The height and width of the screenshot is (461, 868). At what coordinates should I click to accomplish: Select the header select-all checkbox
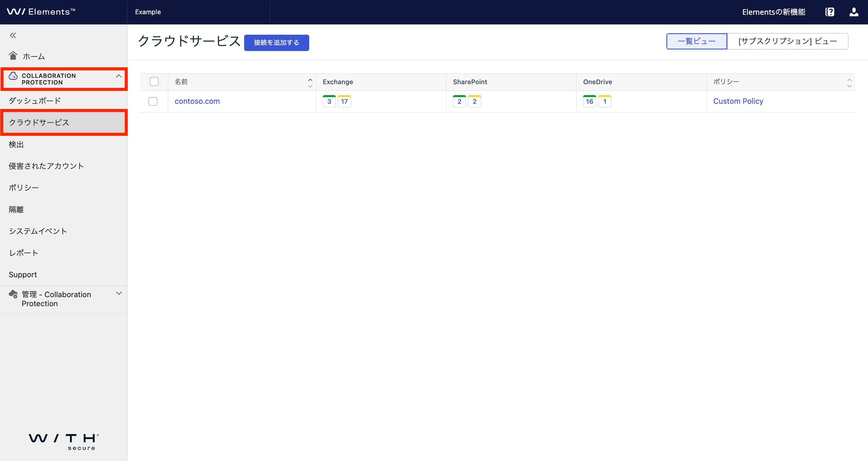point(154,82)
